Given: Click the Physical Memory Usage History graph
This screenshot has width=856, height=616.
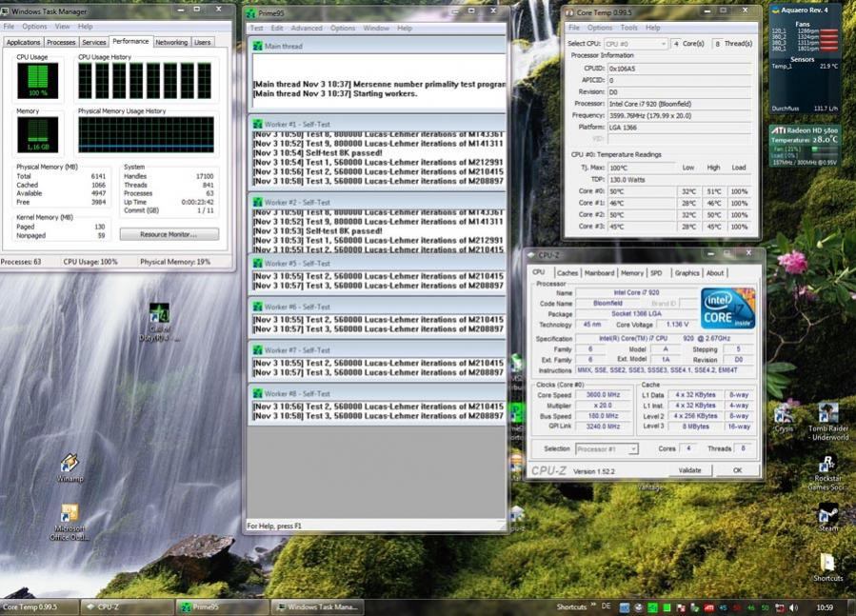Looking at the screenshot, I should 147,134.
